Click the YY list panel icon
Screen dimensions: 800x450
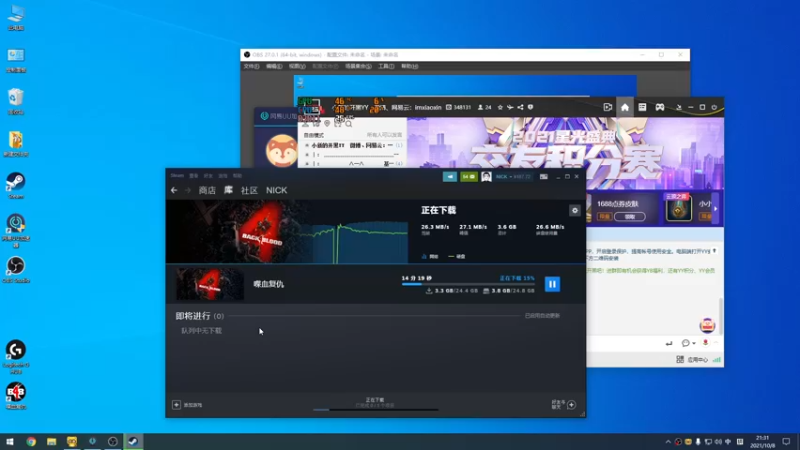pos(642,107)
